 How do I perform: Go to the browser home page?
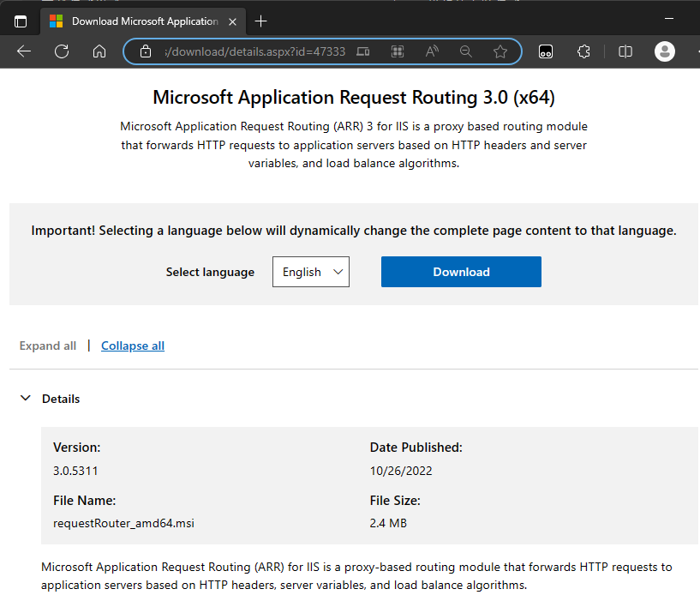pos(99,51)
